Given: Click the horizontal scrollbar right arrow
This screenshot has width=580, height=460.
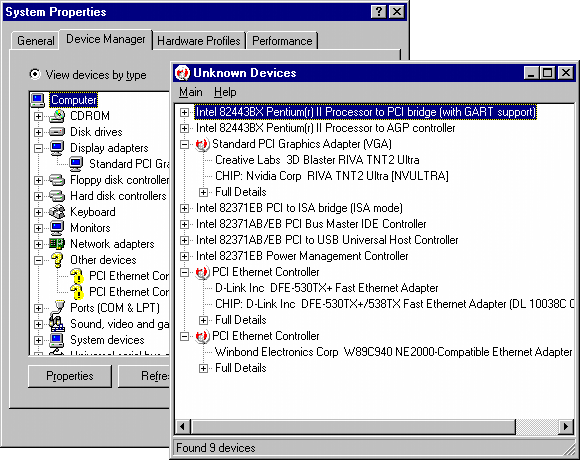Looking at the screenshot, I should (565, 427).
